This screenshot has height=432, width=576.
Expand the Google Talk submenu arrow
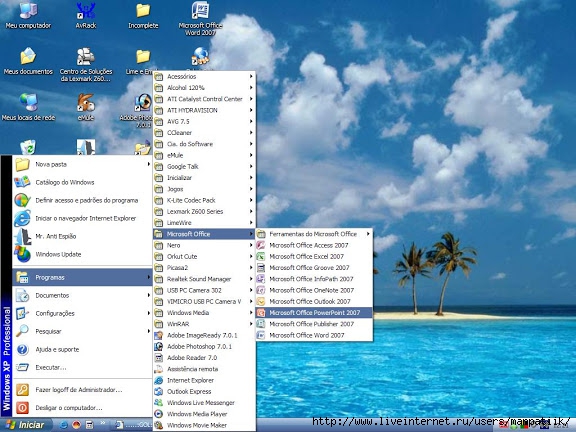pyautogui.click(x=251, y=166)
